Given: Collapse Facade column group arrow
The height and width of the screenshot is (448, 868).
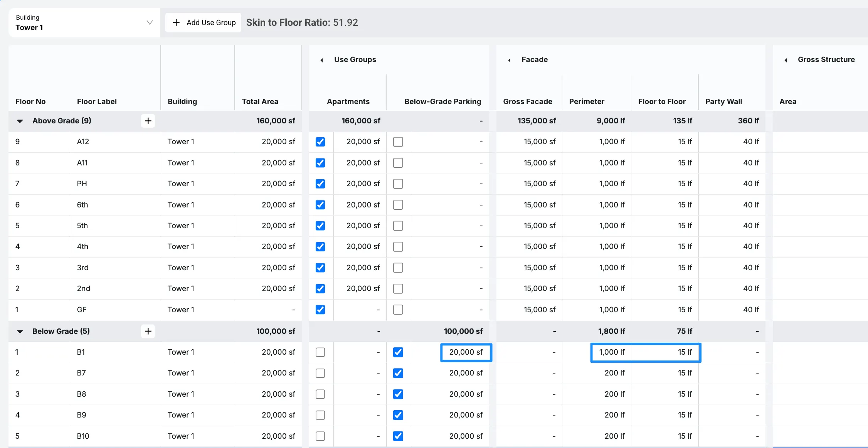Looking at the screenshot, I should pos(509,60).
